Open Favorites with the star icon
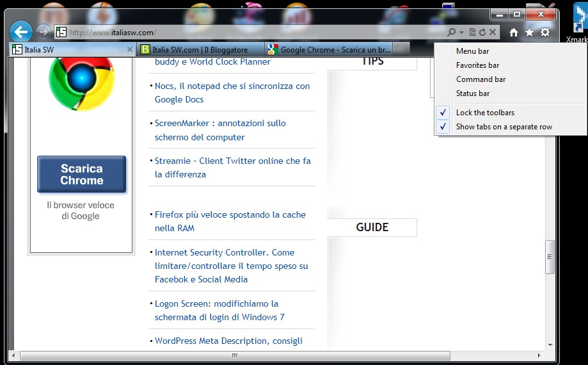Image resolution: width=588 pixels, height=365 pixels. 529,33
